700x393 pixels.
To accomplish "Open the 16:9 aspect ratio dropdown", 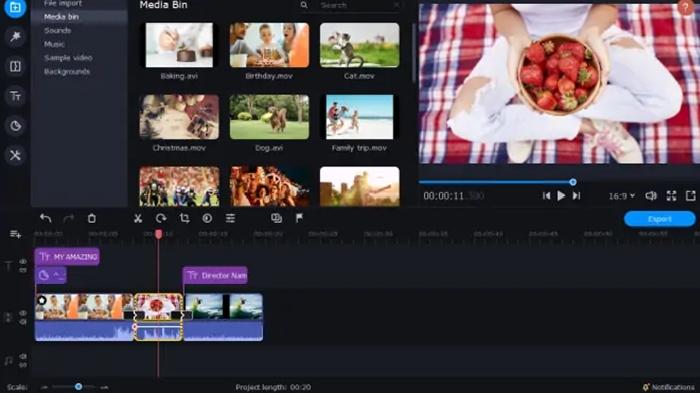I will [621, 196].
